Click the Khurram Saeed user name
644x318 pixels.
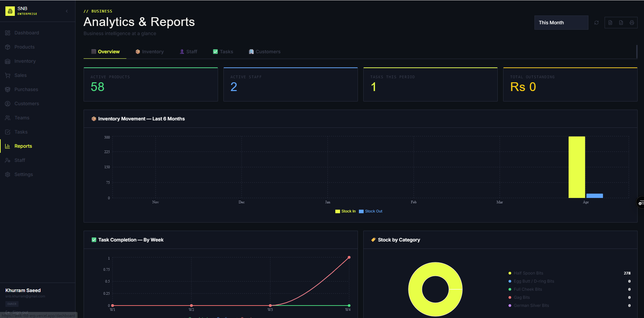point(23,290)
